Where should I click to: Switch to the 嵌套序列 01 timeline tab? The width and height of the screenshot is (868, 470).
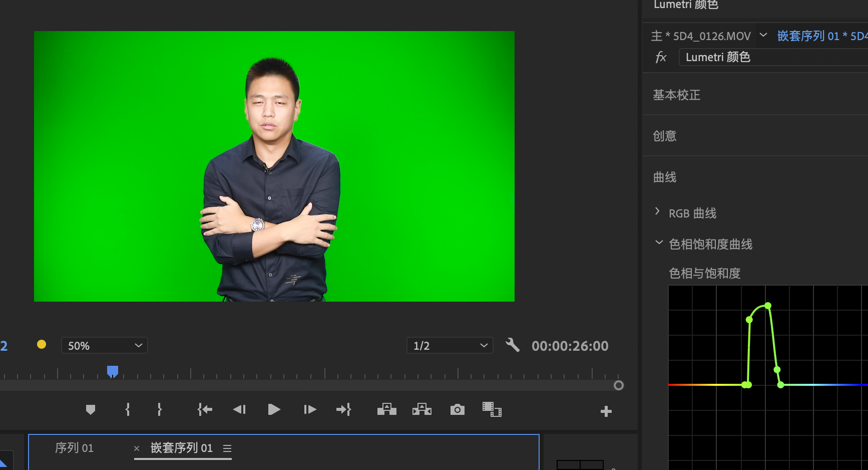point(182,447)
